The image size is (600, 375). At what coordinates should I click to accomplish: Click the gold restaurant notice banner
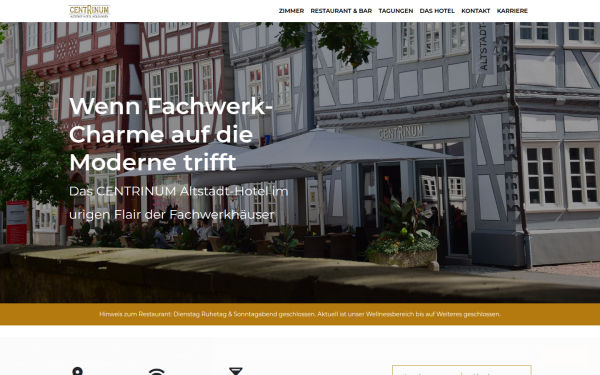tap(300, 314)
